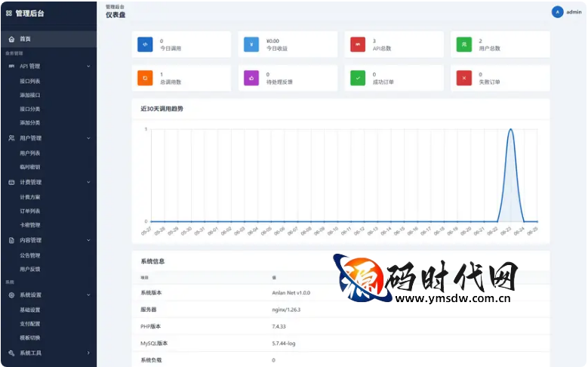
Task: Click the 服务器 row label
Action: tap(149, 310)
